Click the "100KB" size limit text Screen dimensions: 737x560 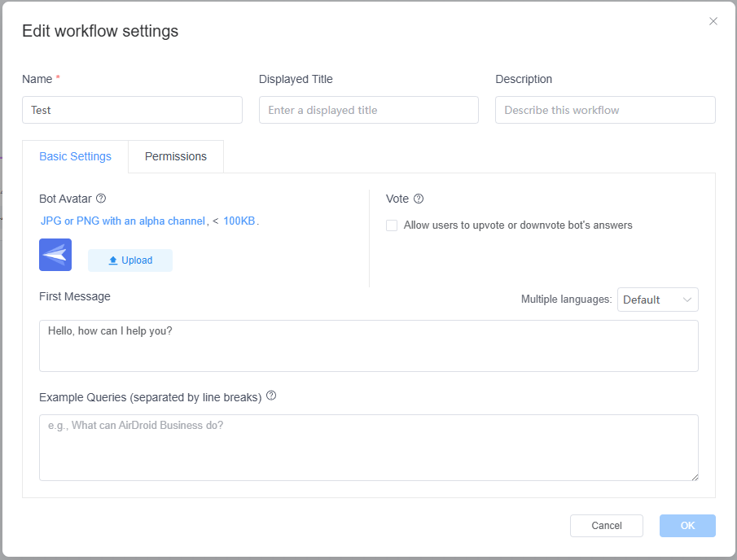tap(239, 221)
